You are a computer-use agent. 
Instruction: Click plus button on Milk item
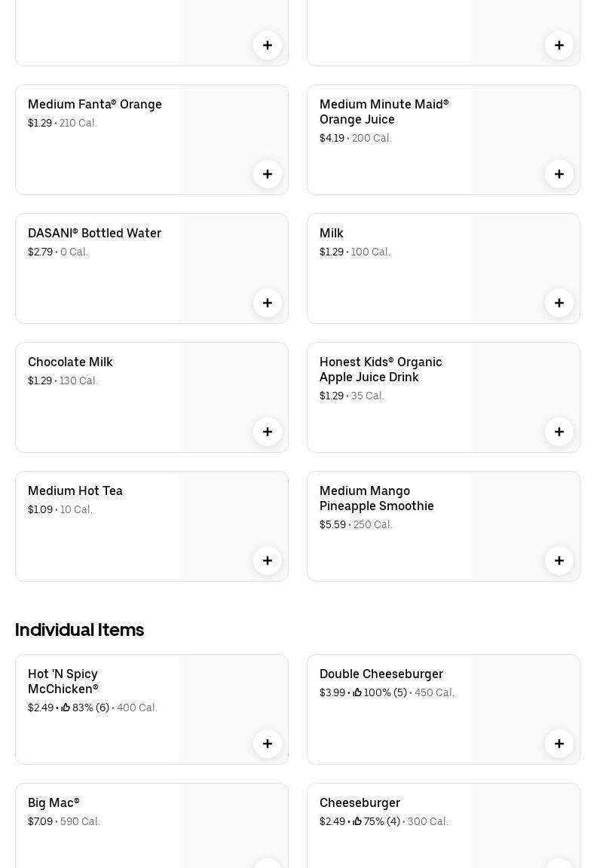(559, 303)
